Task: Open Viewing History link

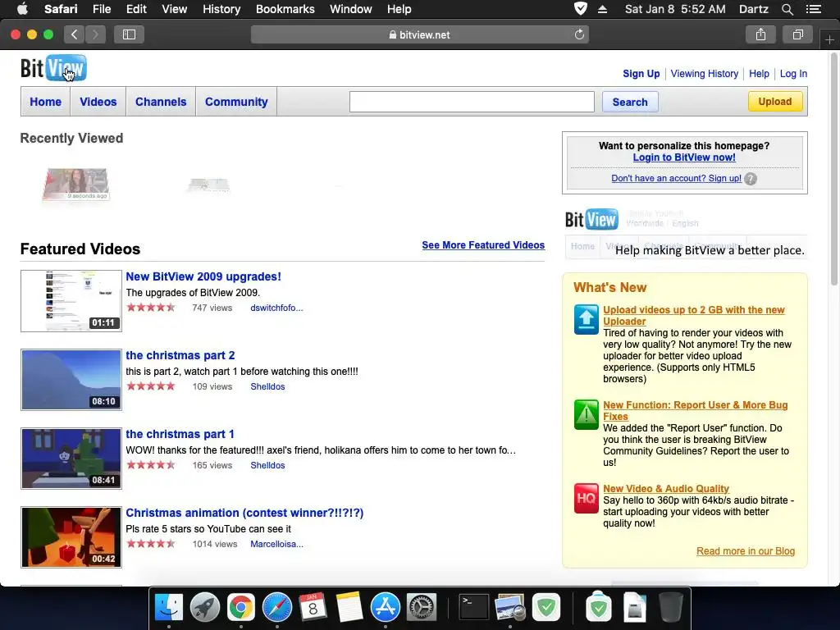Action: 704,74
